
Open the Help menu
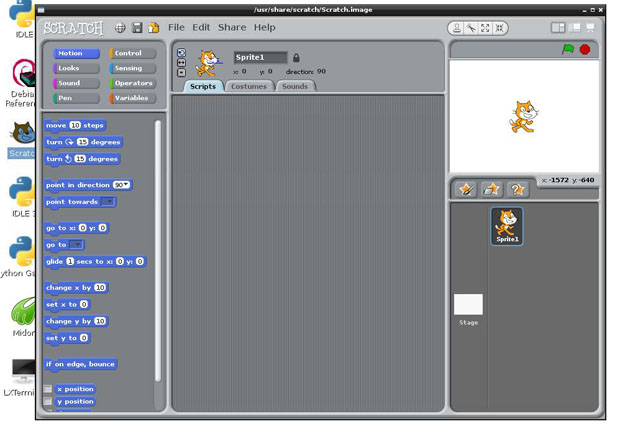coord(265,27)
